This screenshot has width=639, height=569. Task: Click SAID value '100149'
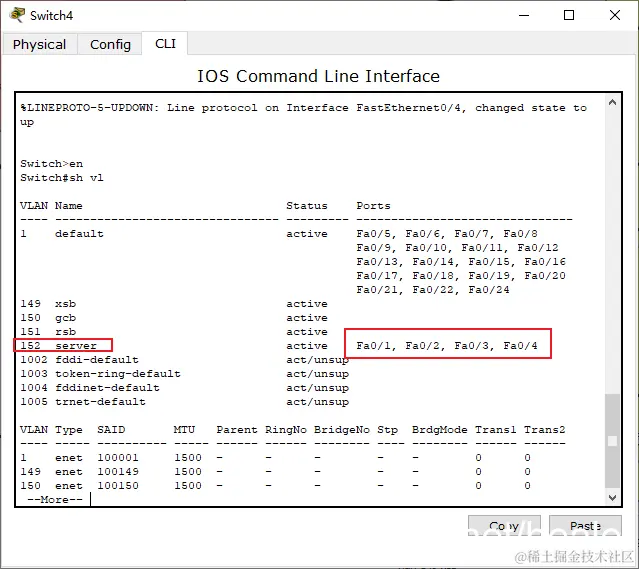(118, 472)
